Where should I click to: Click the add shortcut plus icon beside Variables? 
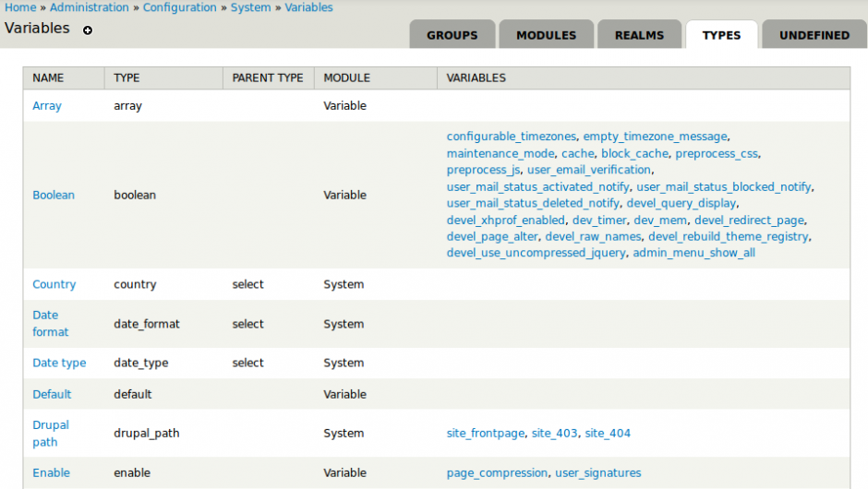click(88, 30)
